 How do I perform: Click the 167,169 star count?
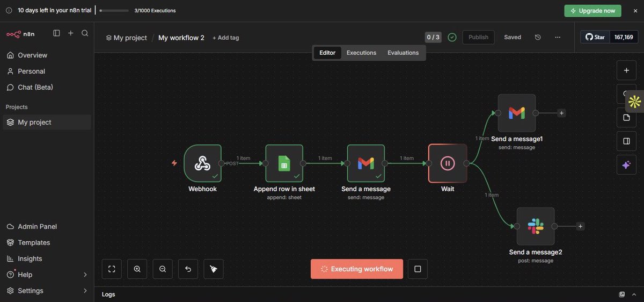pyautogui.click(x=624, y=37)
